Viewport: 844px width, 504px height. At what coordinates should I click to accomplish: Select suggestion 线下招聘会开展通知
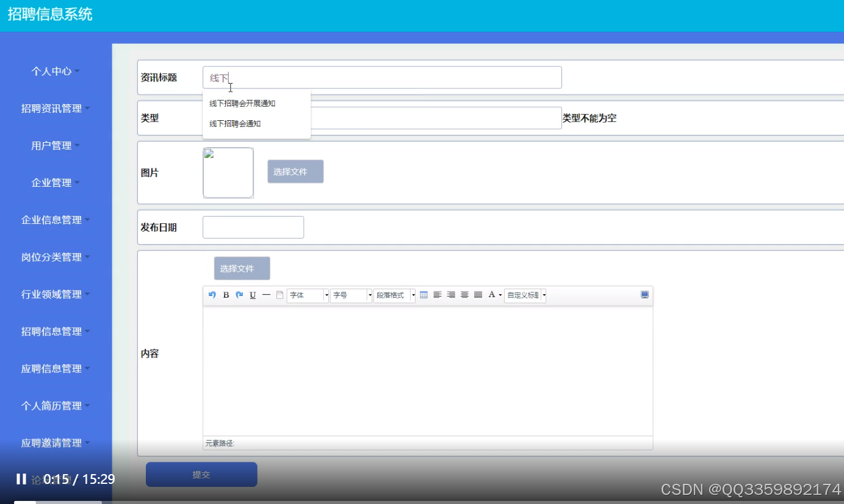(x=242, y=104)
